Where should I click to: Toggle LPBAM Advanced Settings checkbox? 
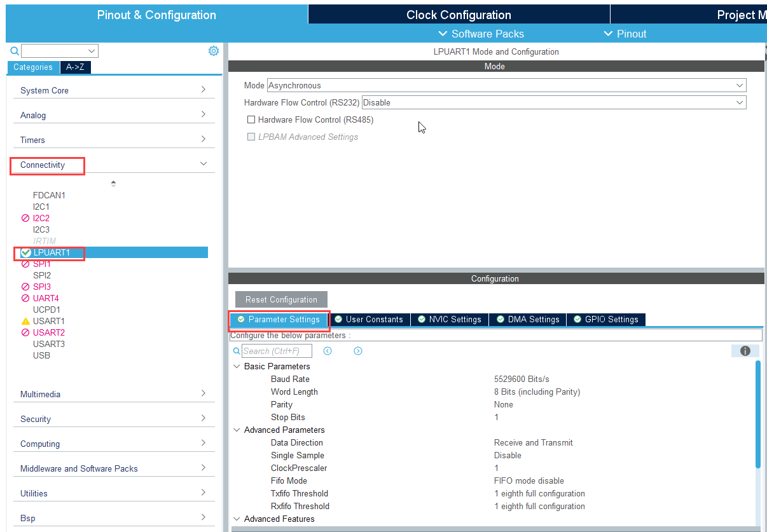[x=251, y=137]
